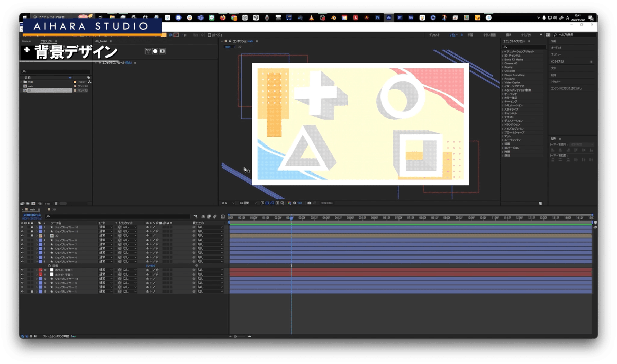617x364 pixels.
Task: Switch to the main timeline tab
Action: (x=32, y=209)
